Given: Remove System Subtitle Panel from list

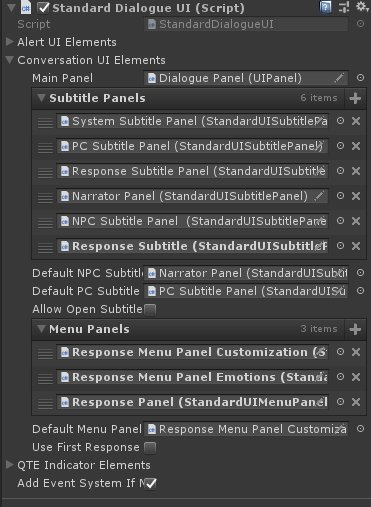Looking at the screenshot, I should (x=356, y=121).
